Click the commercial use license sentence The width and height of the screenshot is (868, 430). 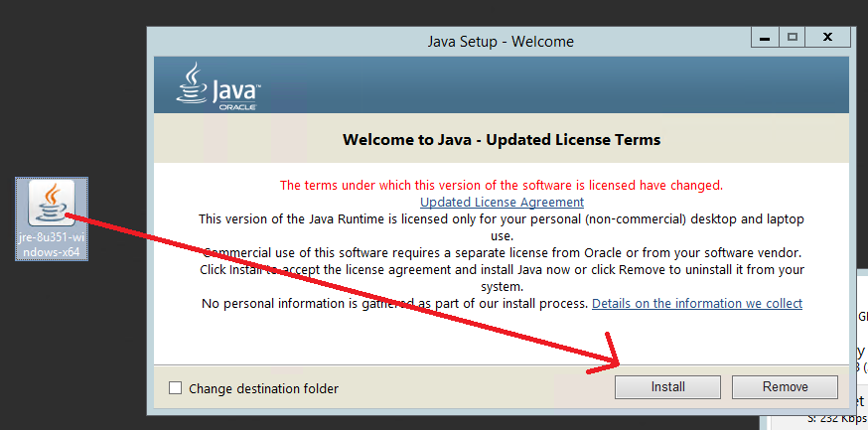(502, 252)
